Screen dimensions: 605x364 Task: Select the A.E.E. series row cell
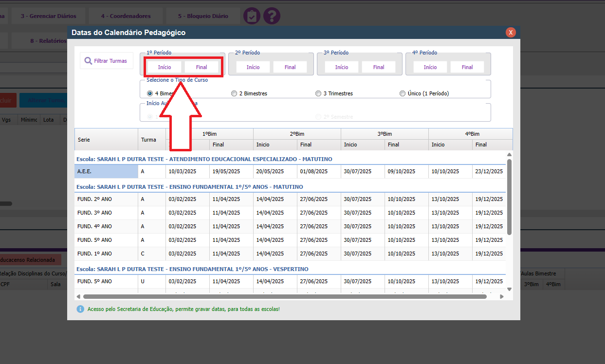pos(106,171)
